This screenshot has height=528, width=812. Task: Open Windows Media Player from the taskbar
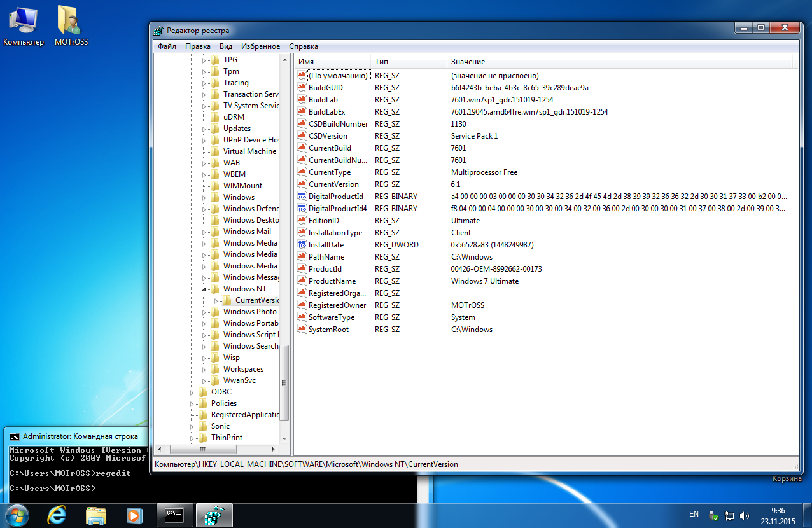[134, 515]
